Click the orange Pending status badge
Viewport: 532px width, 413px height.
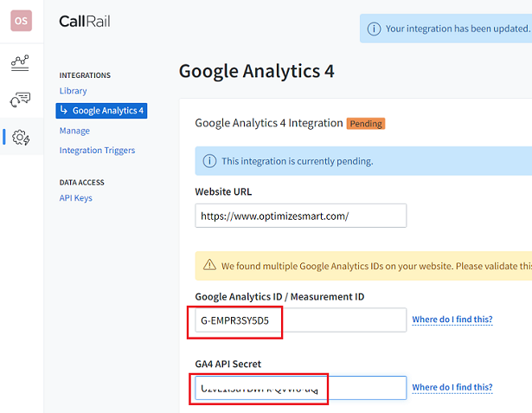(x=365, y=124)
